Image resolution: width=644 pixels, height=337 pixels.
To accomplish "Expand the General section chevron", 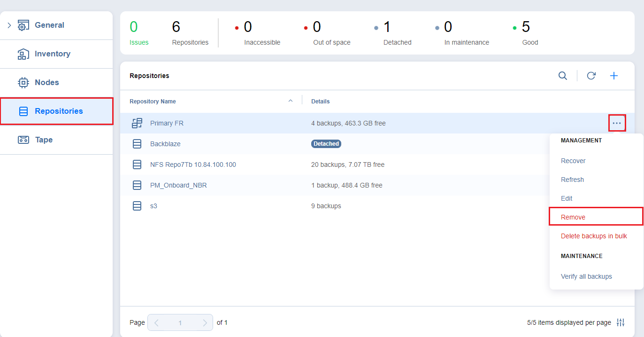I will pyautogui.click(x=9, y=25).
